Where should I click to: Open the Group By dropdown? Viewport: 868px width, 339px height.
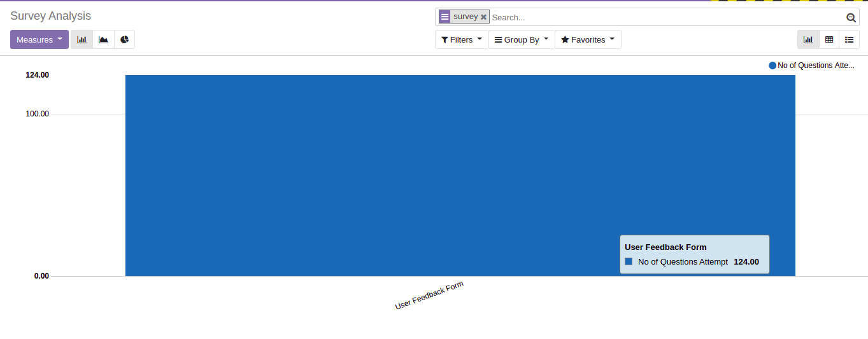click(x=522, y=39)
